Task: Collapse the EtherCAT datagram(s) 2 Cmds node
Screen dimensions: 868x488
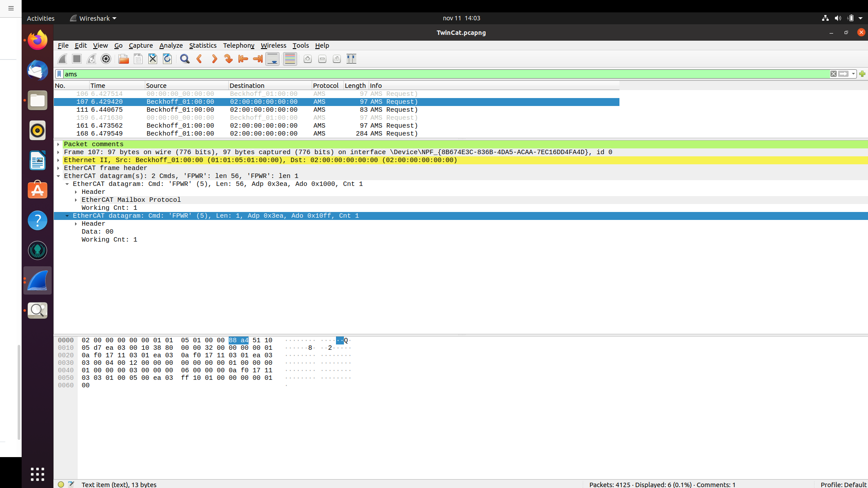Action: pos(58,176)
